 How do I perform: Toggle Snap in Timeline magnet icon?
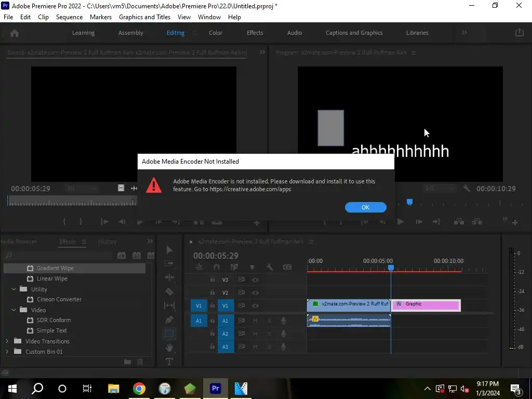pyautogui.click(x=216, y=267)
